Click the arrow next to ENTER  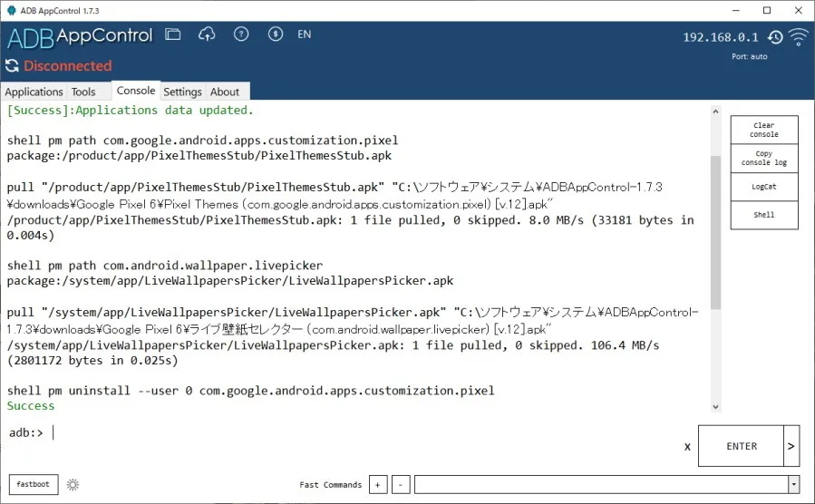tap(791, 446)
